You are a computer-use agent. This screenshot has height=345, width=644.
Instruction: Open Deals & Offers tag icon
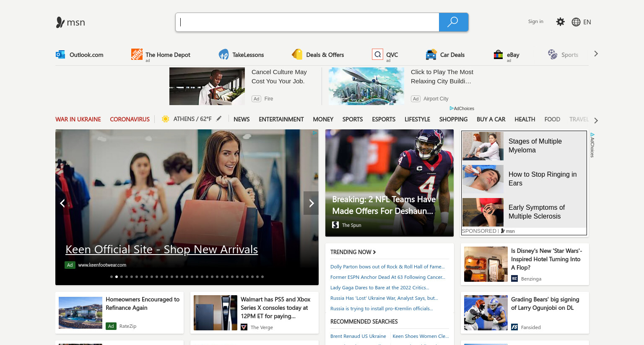297,54
